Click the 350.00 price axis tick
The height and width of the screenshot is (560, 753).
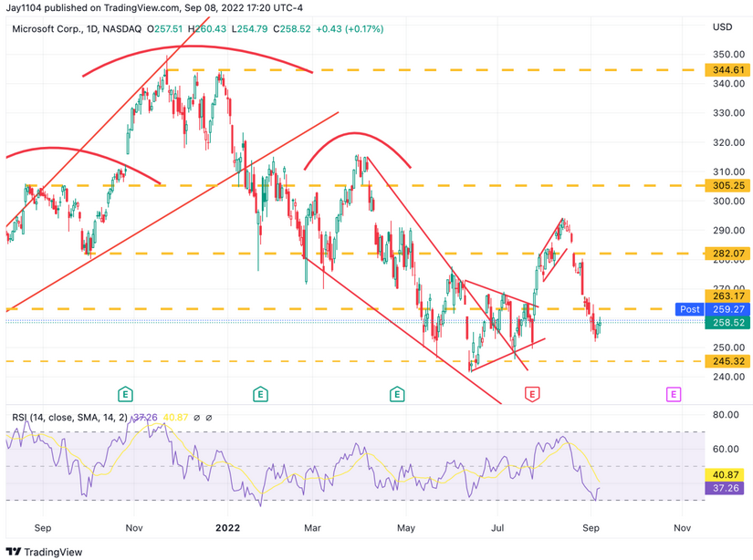coord(728,54)
